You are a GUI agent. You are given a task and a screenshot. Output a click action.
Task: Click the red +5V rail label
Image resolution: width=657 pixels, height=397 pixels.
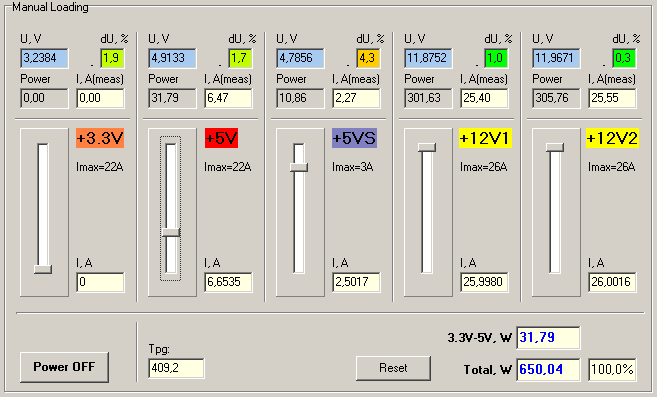(221, 138)
